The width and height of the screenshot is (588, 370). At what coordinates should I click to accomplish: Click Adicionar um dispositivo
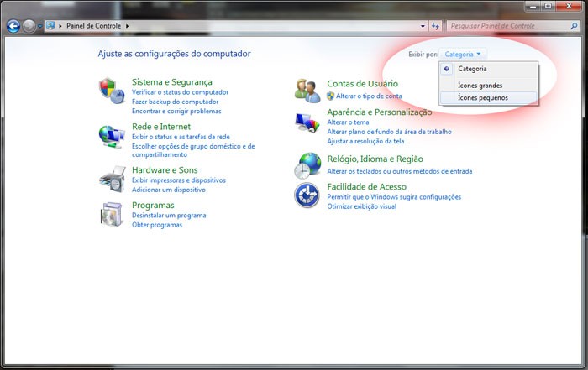click(169, 190)
